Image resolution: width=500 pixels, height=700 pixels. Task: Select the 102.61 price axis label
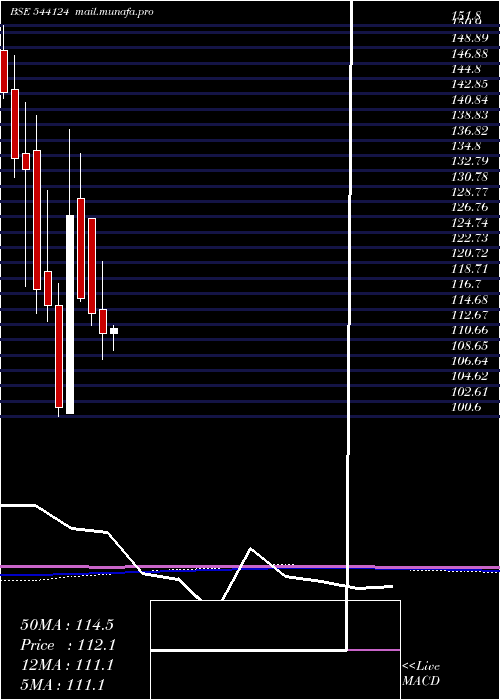[x=470, y=392]
